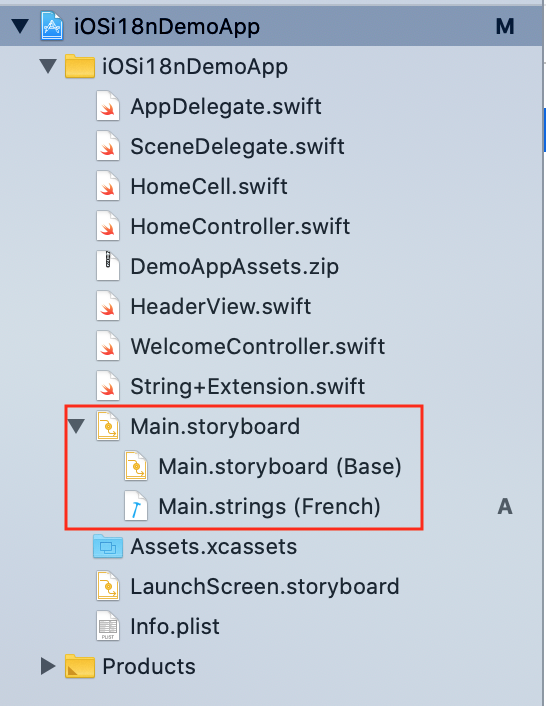Click the AppDelegate.swift Swift file icon
This screenshot has height=706, width=546.
click(x=108, y=106)
